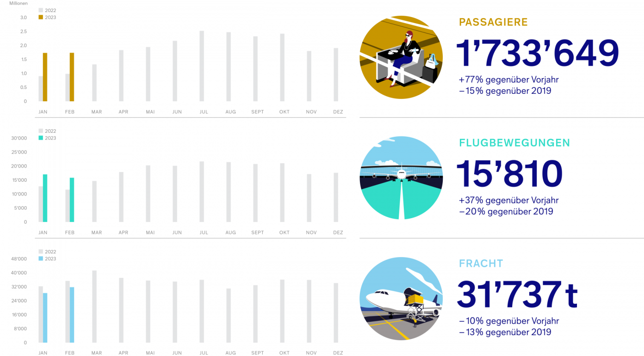Click the grey 2022 legend swatch in passenger chart
644x356 pixels.
click(x=41, y=10)
